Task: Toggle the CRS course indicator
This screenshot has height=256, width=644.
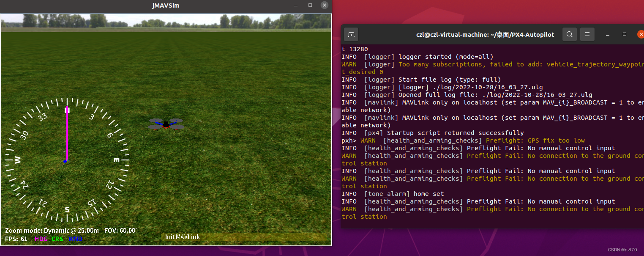Action: (x=57, y=239)
